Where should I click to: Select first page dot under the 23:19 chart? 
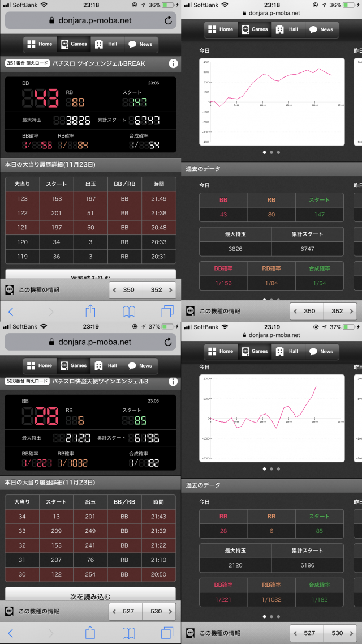point(264,469)
